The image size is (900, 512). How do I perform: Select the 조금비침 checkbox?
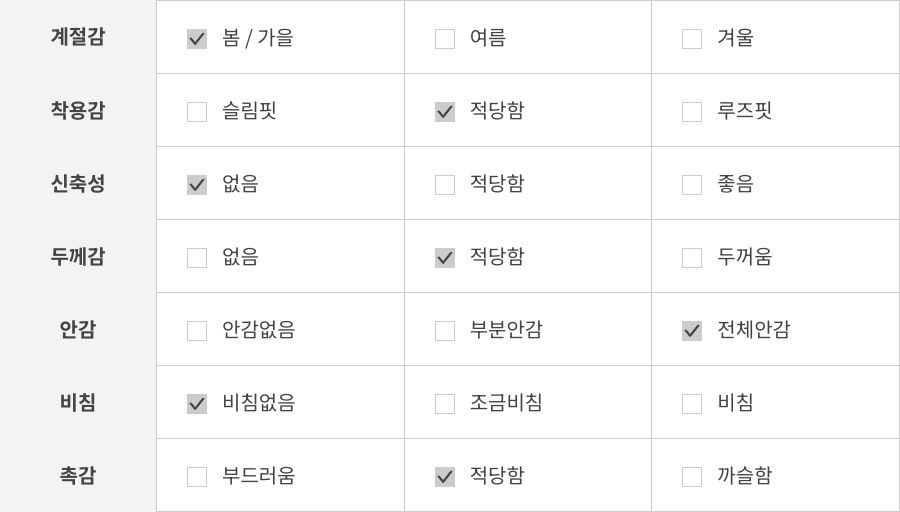[x=445, y=404]
